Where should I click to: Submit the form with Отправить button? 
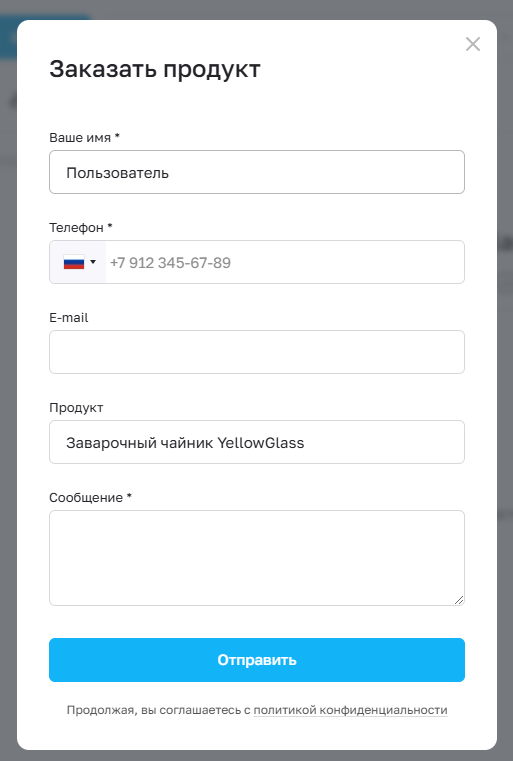click(x=257, y=660)
